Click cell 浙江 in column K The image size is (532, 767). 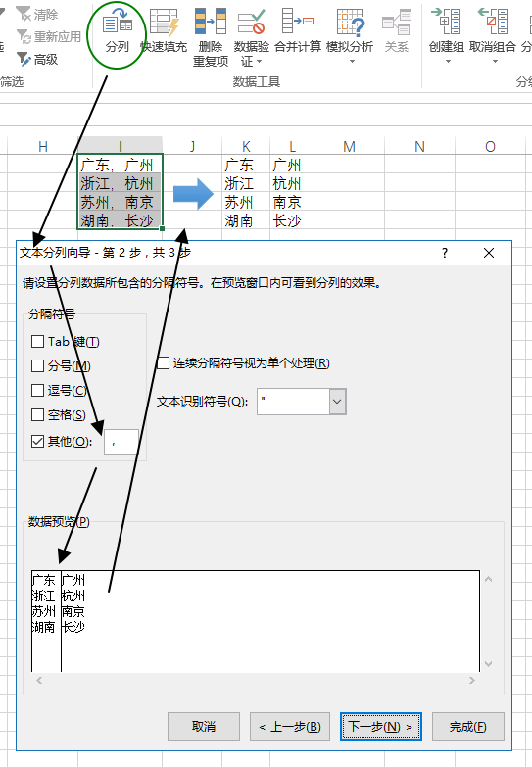(x=246, y=183)
